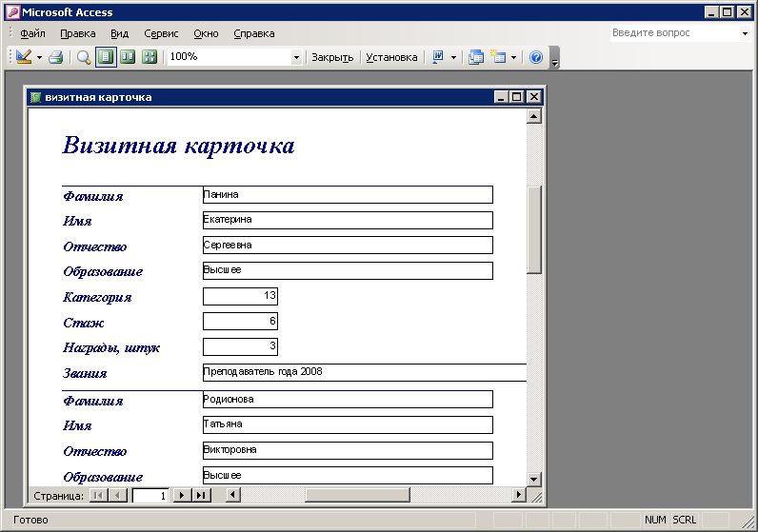Open the Database window icon
This screenshot has width=758, height=532.
click(476, 57)
